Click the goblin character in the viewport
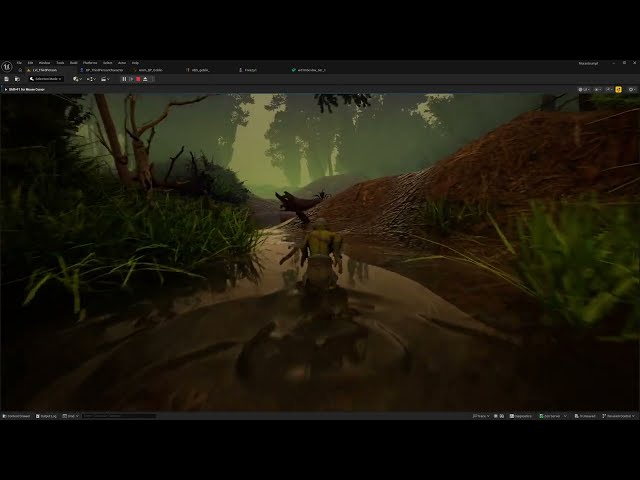Screen dimensions: 640x480 tap(319, 255)
